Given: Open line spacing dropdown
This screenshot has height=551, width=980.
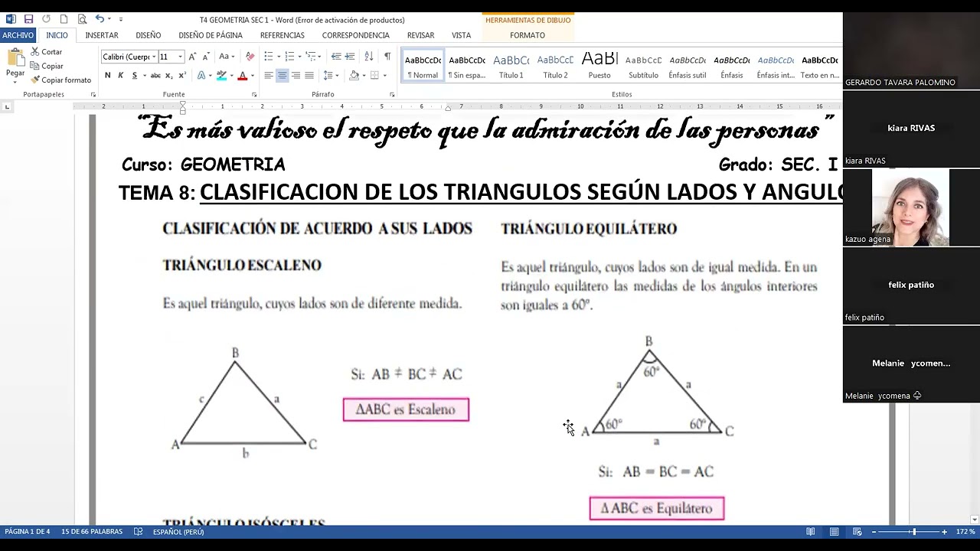Looking at the screenshot, I should tap(332, 75).
